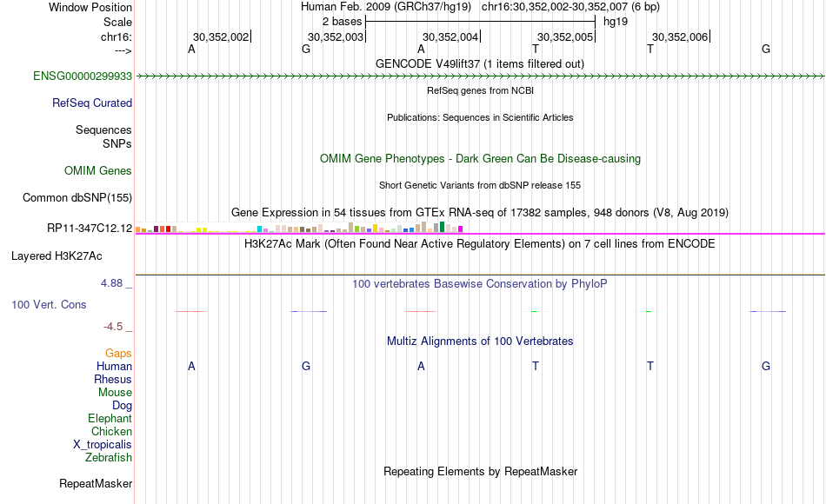Screen dimensions: 826x504
Task: Click Short Genetic Variants from dbSNP release 155
Action: pos(480,185)
